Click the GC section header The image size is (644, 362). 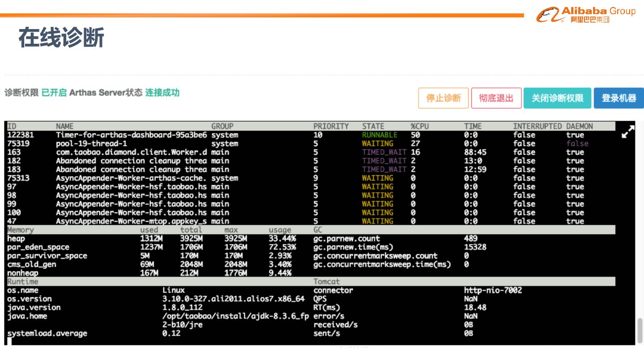(318, 230)
